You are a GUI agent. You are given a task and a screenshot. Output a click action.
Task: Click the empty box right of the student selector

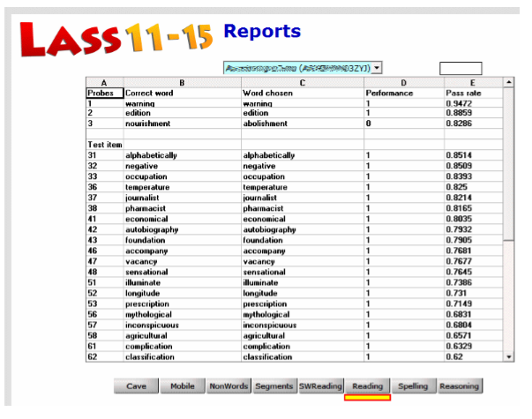(x=461, y=68)
